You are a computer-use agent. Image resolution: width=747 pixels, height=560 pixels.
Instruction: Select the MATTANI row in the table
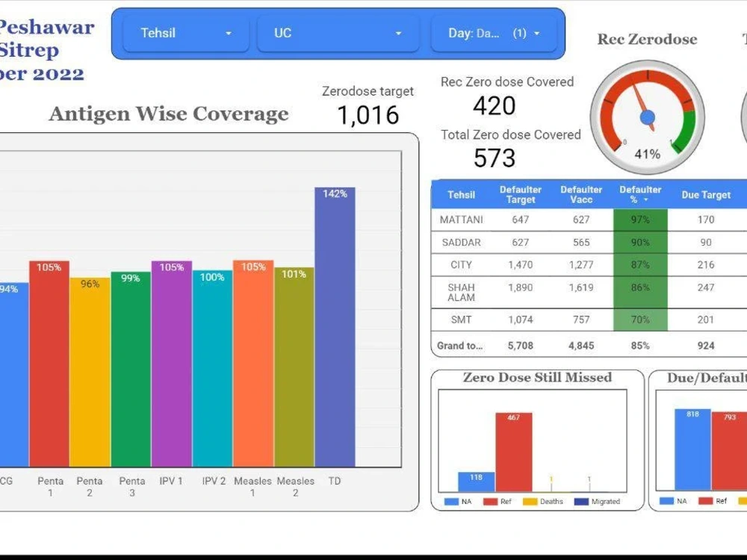pos(460,220)
